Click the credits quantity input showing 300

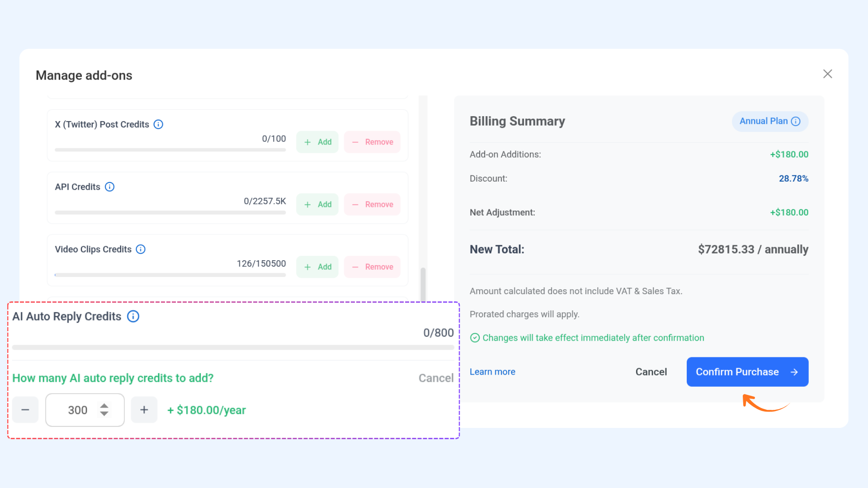77,410
